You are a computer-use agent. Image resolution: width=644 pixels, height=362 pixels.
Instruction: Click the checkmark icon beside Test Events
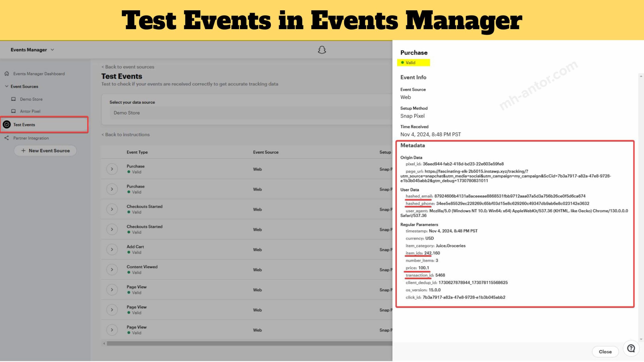point(7,124)
